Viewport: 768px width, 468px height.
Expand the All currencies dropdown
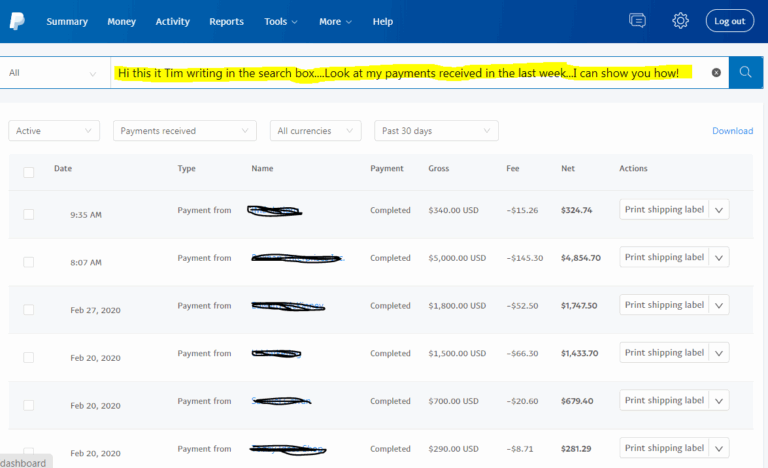tap(316, 131)
